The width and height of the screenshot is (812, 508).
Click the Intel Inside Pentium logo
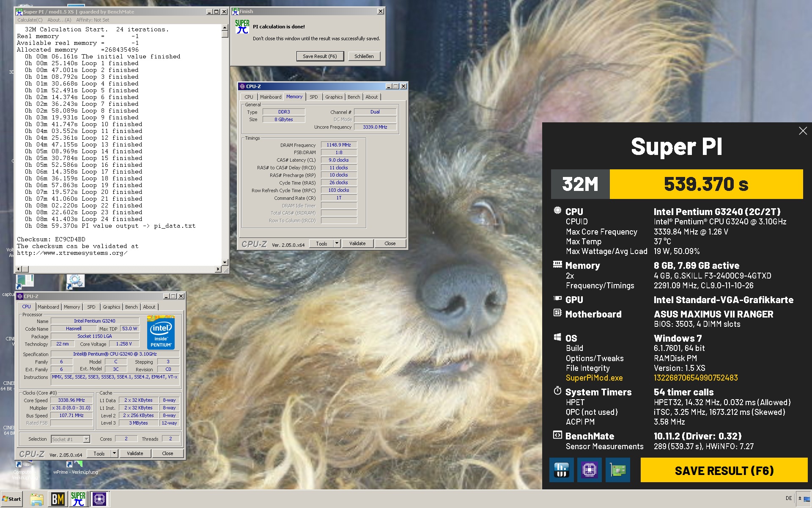tap(161, 332)
